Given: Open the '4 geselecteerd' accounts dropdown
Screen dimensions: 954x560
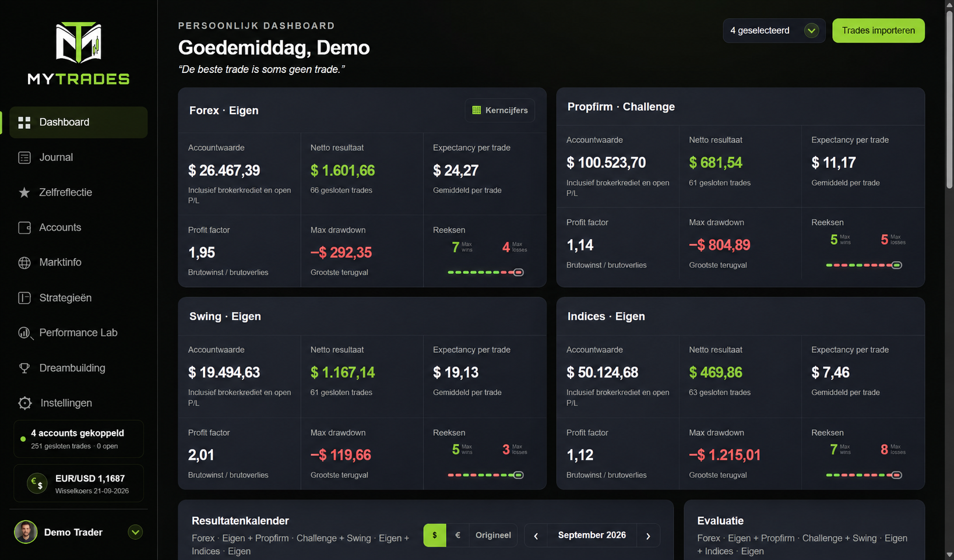Looking at the screenshot, I should (774, 30).
